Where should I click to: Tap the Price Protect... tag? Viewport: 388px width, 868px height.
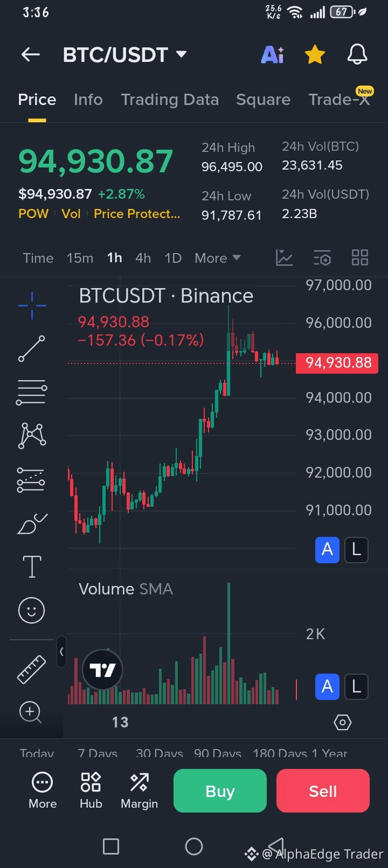pyautogui.click(x=137, y=214)
